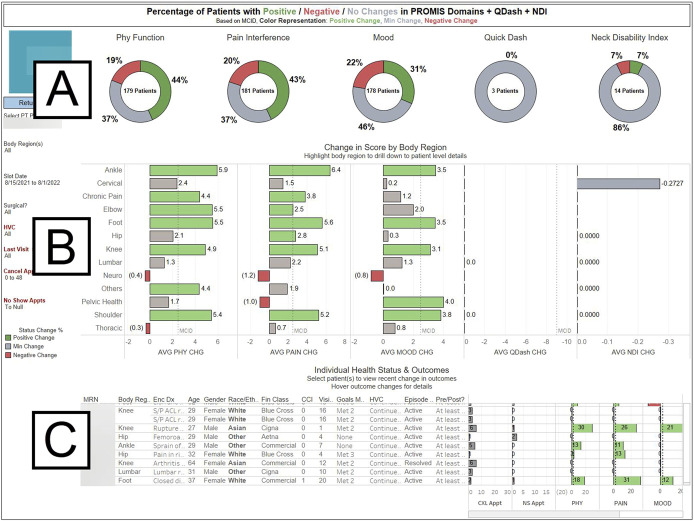694x521 pixels.
Task: Click the MRN column header
Action: point(91,400)
